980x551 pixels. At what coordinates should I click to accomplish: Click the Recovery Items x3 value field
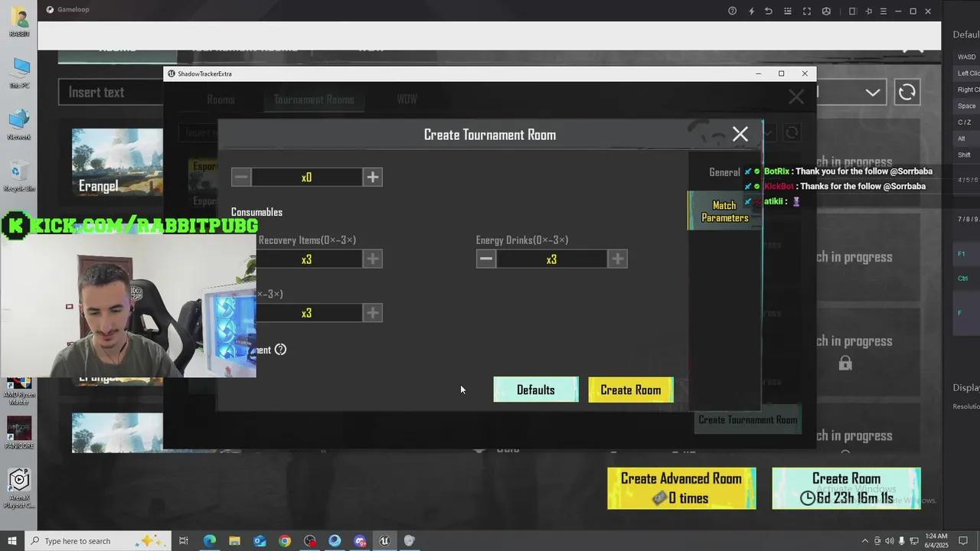(x=309, y=259)
